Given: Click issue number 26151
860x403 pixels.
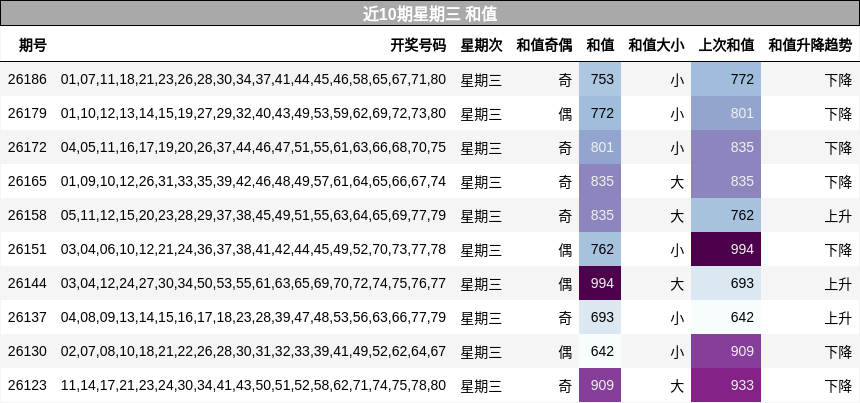Looking at the screenshot, I should (x=27, y=249).
